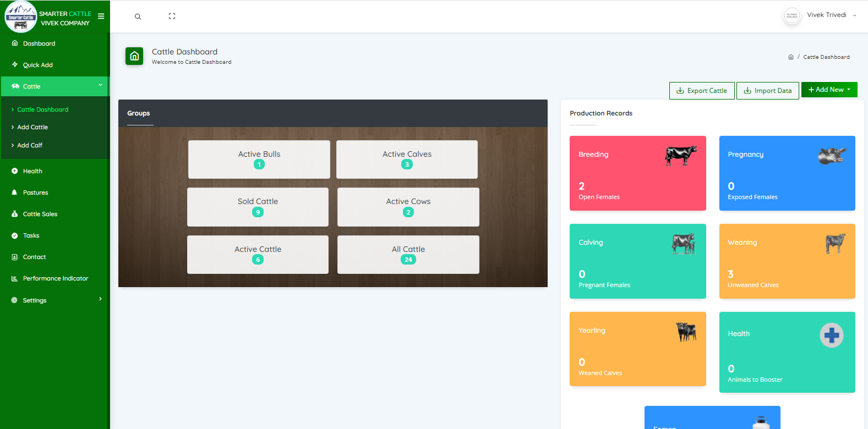Open Sold Cattle group
This screenshot has height=429, width=868.
[258, 207]
